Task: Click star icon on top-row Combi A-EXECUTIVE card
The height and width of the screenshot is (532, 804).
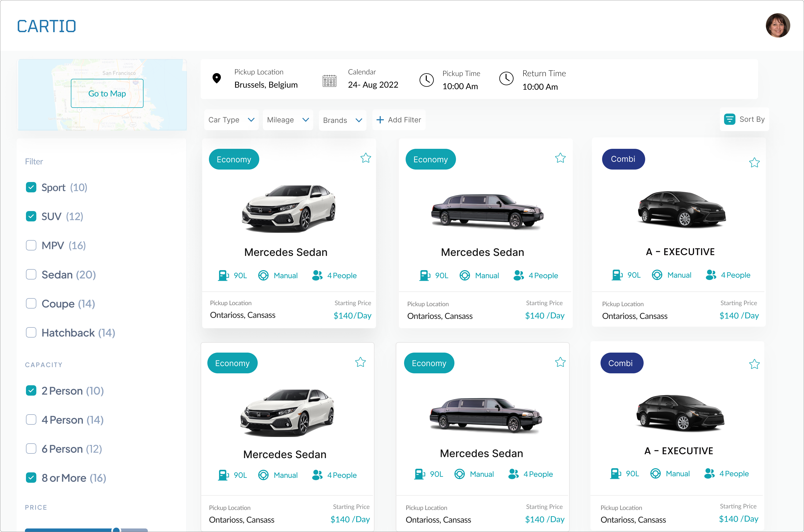Action: [754, 163]
